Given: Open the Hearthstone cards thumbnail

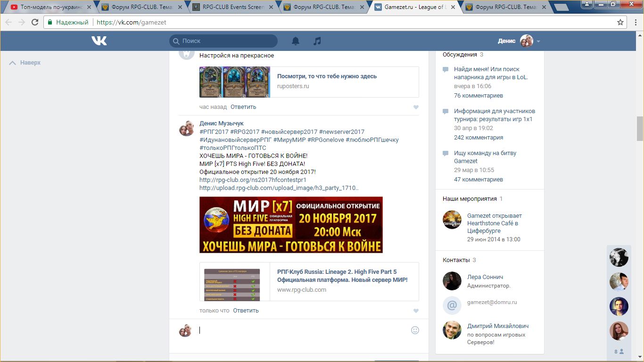Looking at the screenshot, I should 235,82.
